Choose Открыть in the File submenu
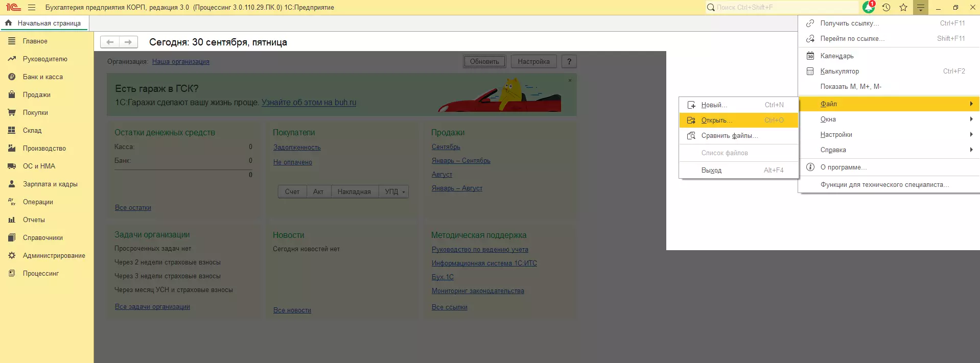The image size is (980, 363). click(739, 120)
